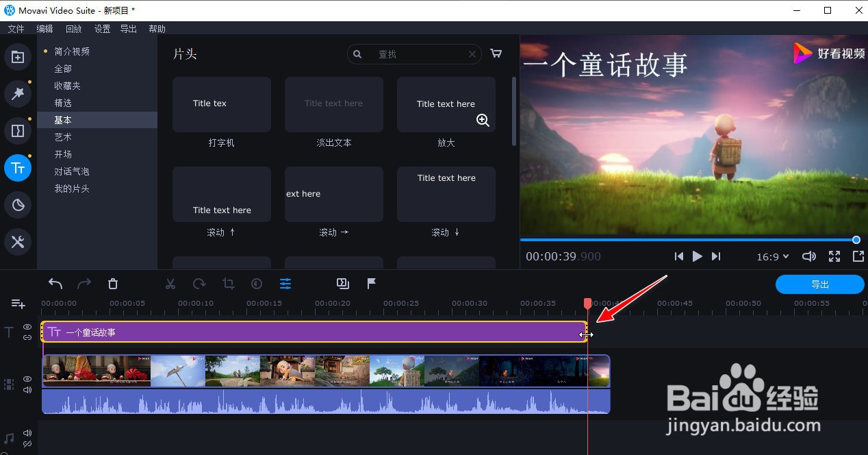Open the 设置 menu

(102, 29)
